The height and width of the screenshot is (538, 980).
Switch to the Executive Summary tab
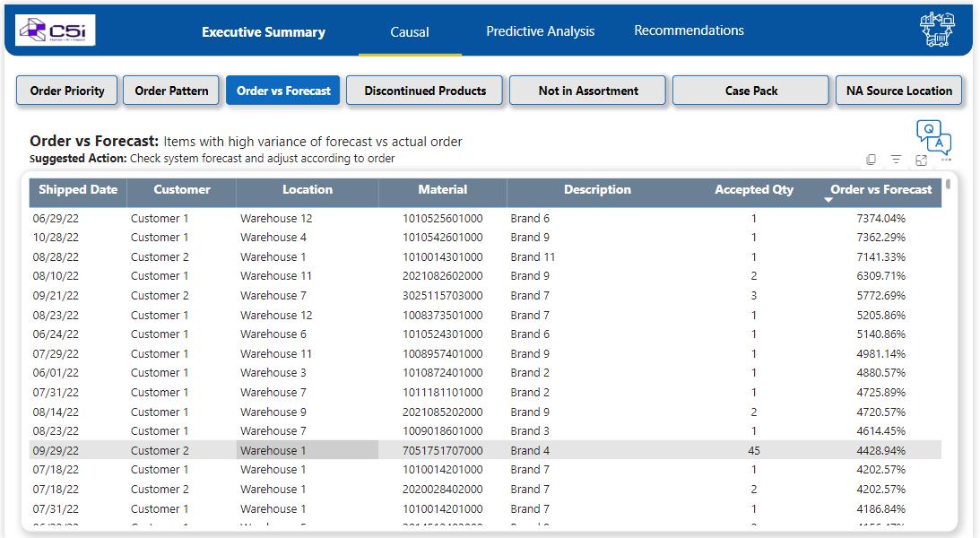263,32
